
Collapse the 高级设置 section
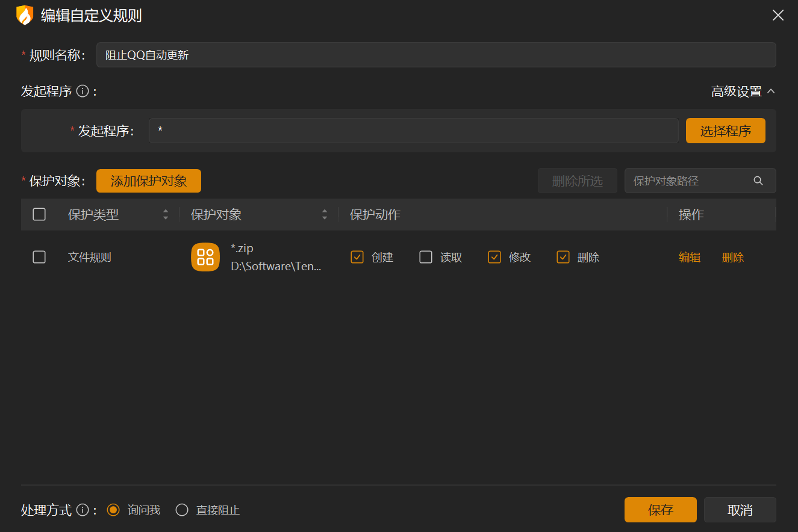743,91
